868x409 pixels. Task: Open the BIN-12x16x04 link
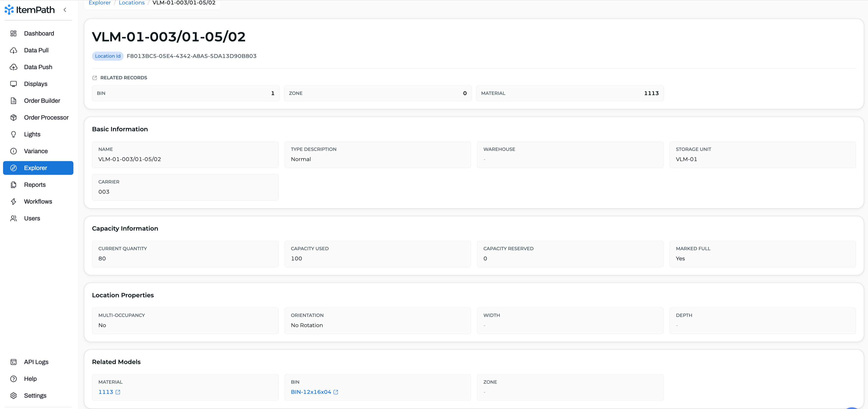[311, 392]
